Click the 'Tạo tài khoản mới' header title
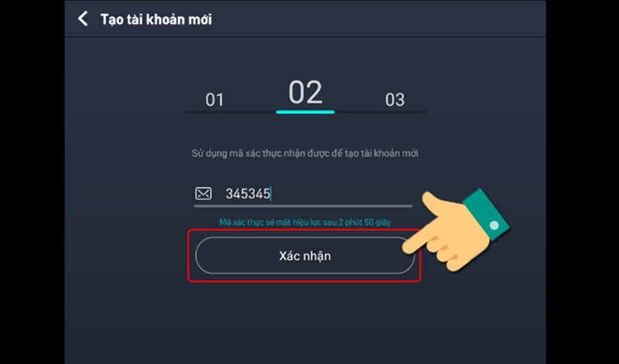The width and height of the screenshot is (619, 364). pyautogui.click(x=156, y=19)
